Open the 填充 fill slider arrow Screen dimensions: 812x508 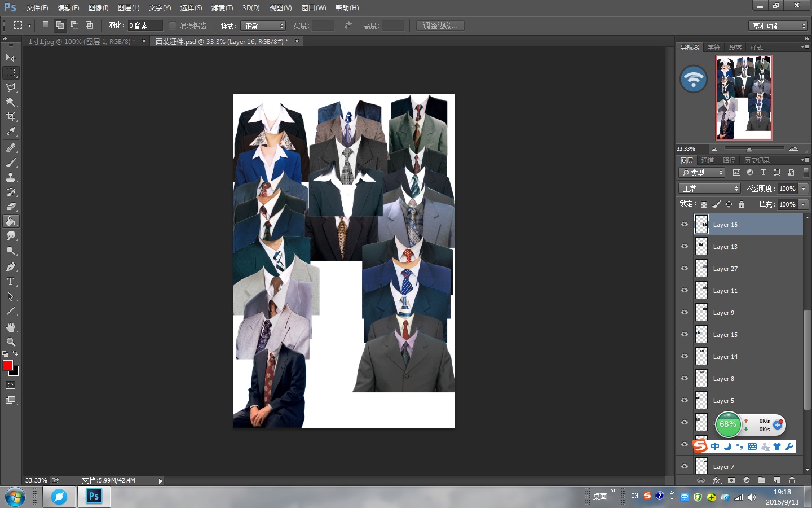tap(804, 204)
